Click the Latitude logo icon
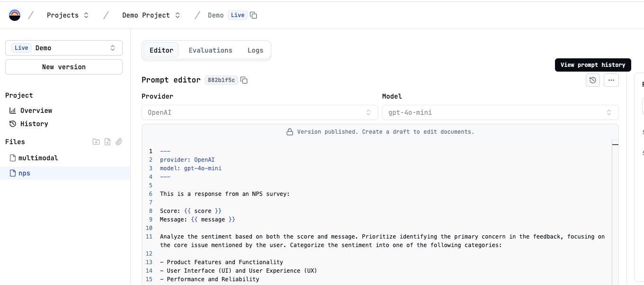 tap(15, 15)
